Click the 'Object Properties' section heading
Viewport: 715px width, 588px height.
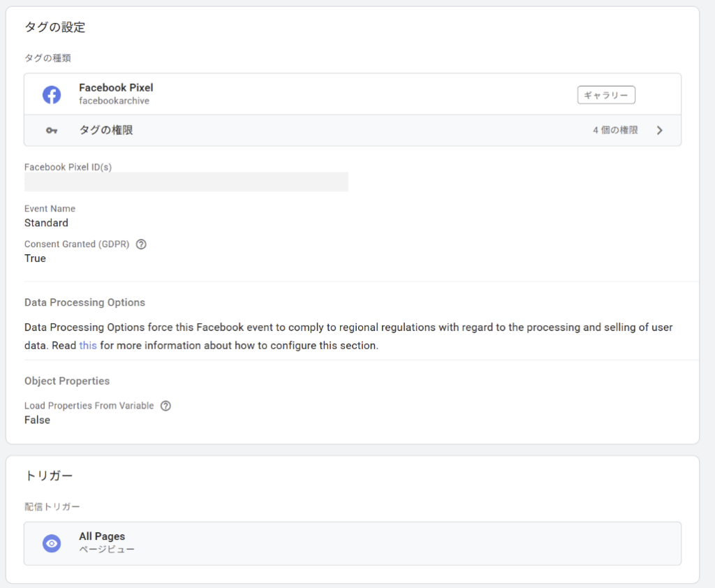point(67,381)
